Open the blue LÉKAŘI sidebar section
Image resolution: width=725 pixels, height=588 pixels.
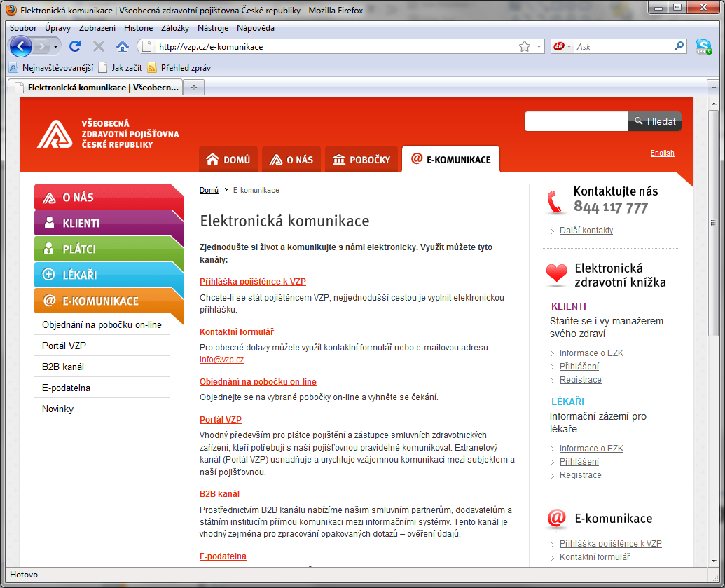click(108, 275)
